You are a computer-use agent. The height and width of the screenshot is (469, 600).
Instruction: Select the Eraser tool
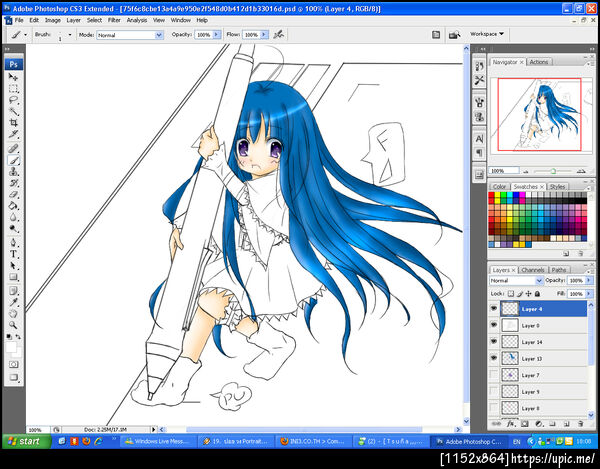click(13, 195)
